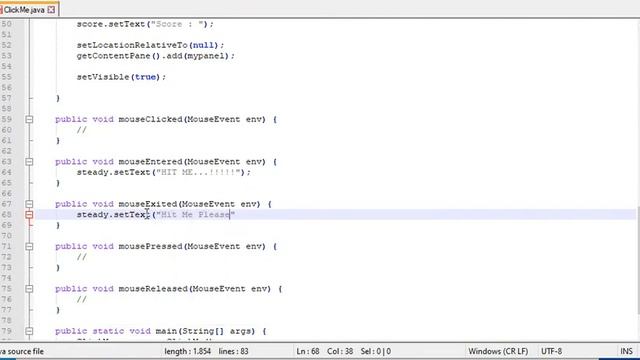Click the comment on line 76
The image size is (640, 360).
[82, 299]
